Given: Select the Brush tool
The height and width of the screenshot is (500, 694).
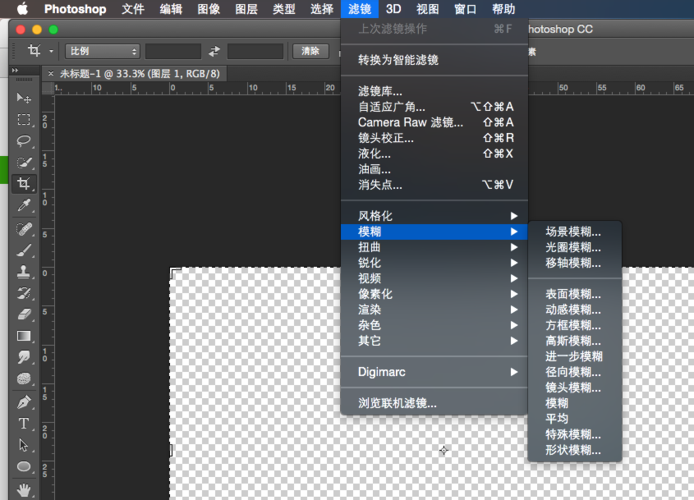Looking at the screenshot, I should click(x=23, y=250).
